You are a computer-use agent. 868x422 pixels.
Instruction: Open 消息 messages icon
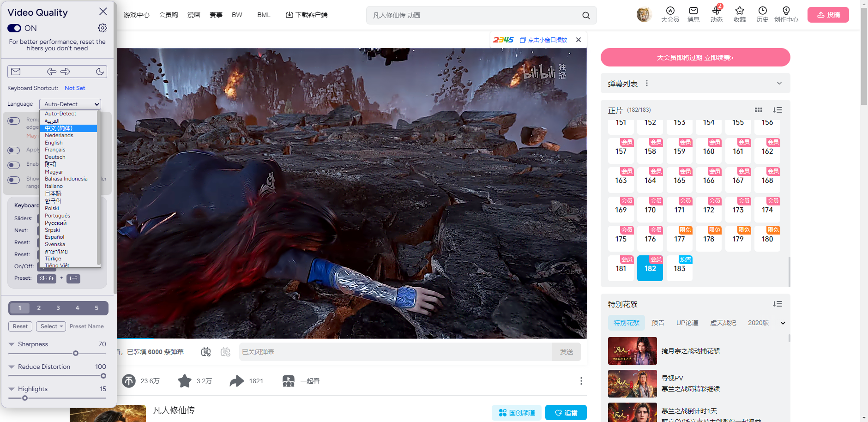[x=693, y=14]
